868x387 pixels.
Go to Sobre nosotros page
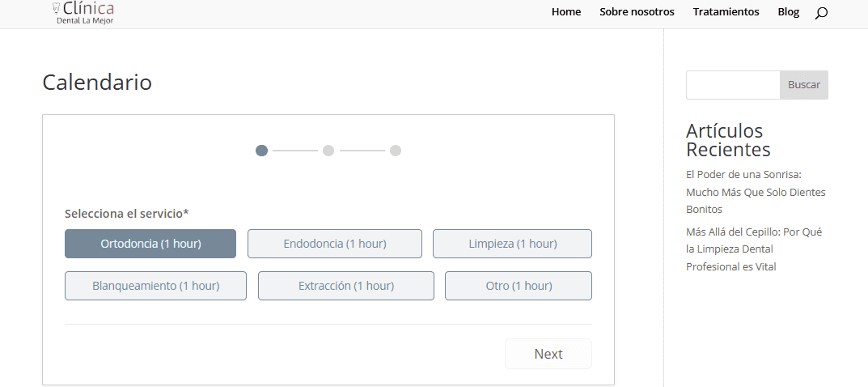637,12
